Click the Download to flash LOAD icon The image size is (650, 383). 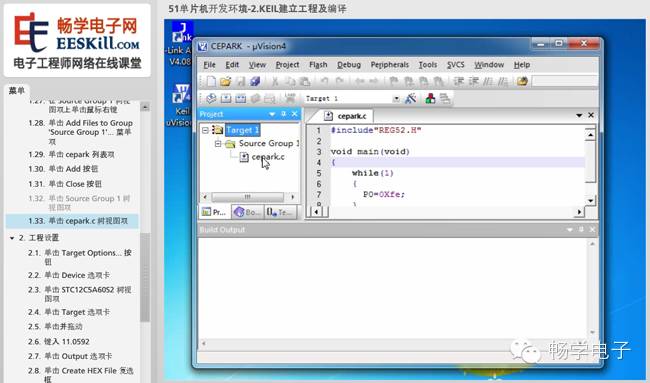[290, 98]
